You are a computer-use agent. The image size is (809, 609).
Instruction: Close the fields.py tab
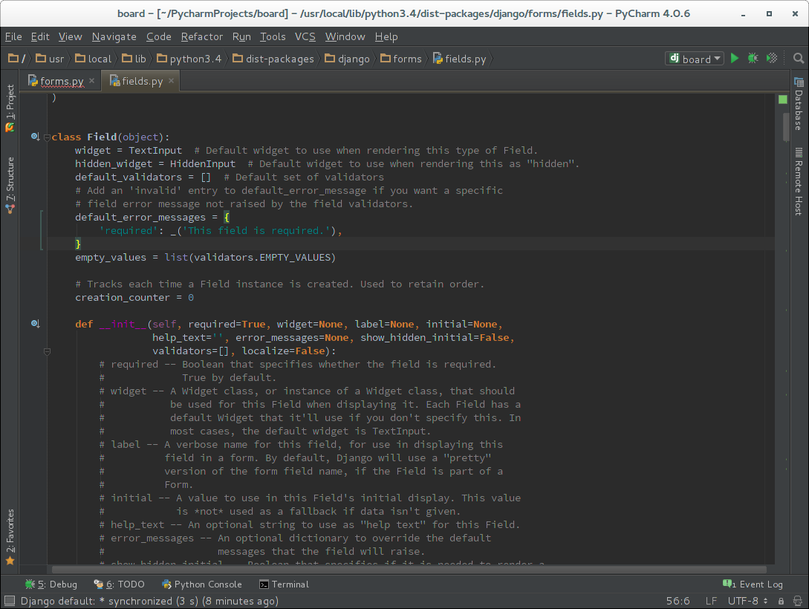171,81
